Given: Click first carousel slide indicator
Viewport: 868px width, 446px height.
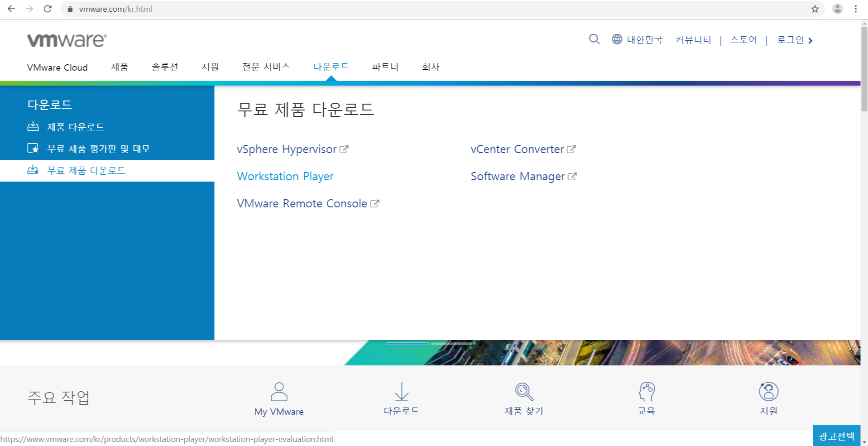Looking at the screenshot, I should 408,344.
